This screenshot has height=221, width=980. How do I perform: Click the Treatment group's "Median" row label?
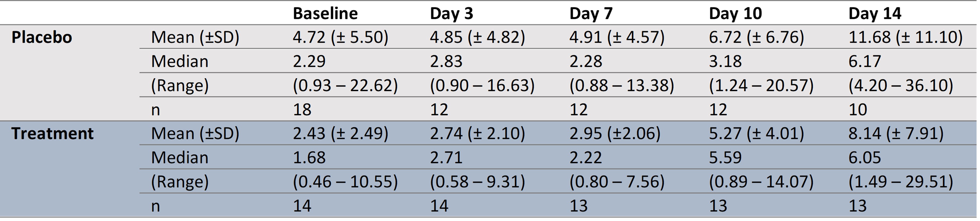180,157
